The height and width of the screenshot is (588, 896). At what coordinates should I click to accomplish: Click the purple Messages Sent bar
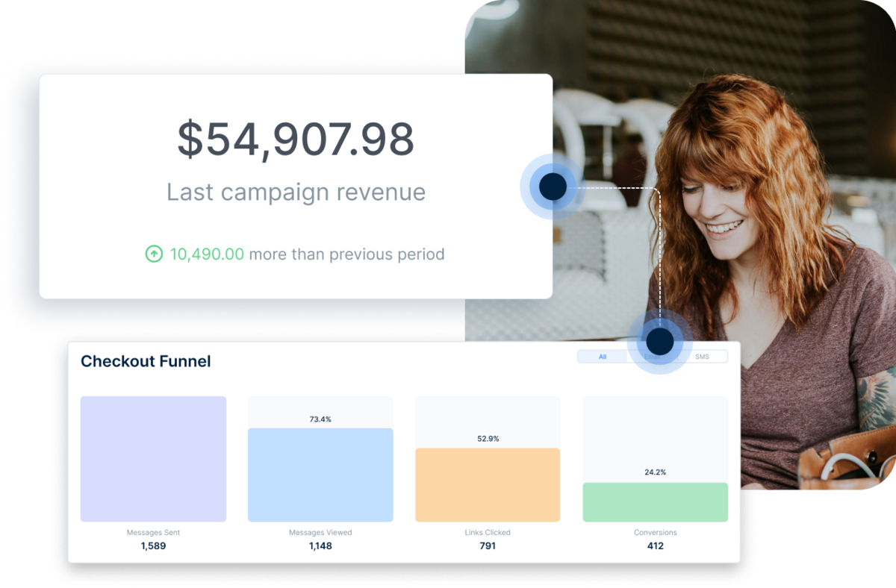coord(153,459)
